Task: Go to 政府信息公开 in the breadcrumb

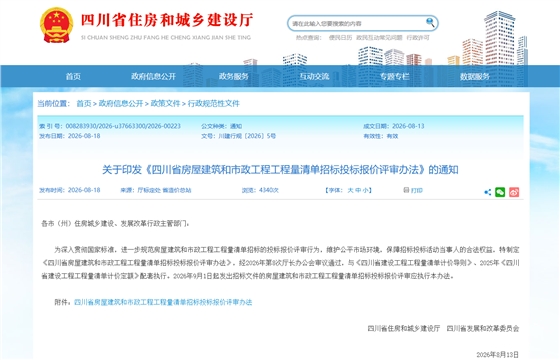Action: [x=121, y=104]
